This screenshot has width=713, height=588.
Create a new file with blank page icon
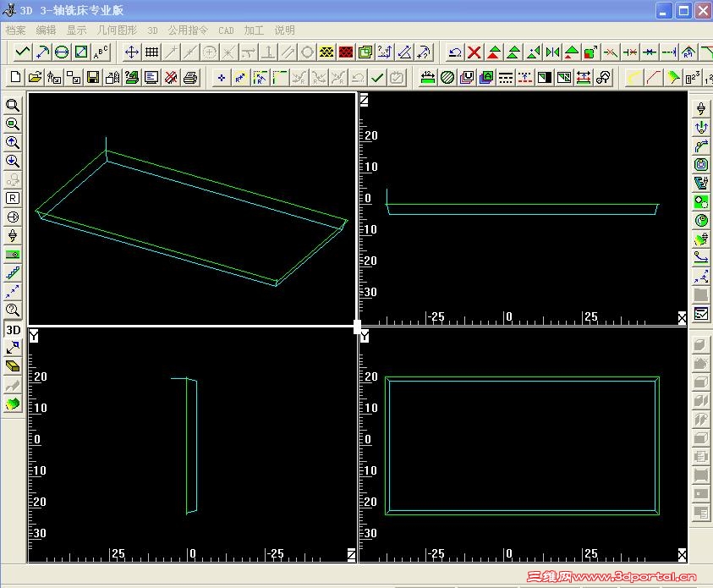click(15, 77)
